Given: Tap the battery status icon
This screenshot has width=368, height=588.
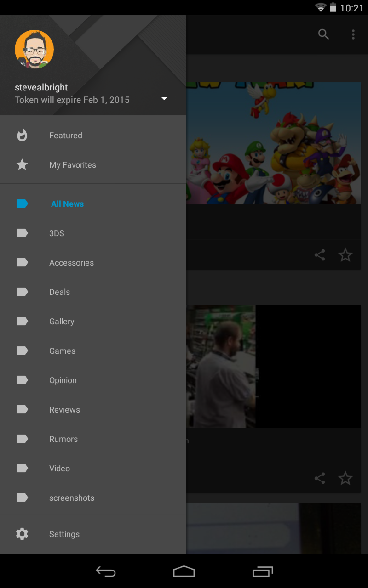Looking at the screenshot, I should click(333, 7).
